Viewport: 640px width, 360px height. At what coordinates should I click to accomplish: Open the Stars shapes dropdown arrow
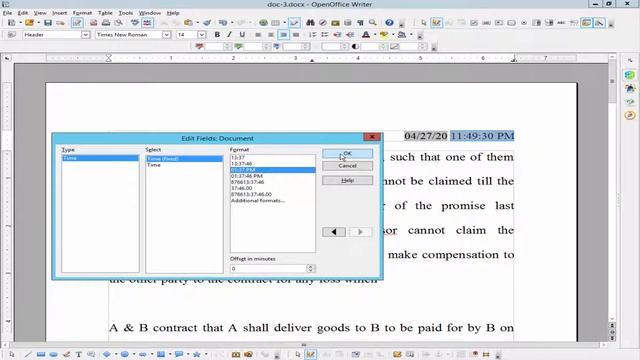206,354
